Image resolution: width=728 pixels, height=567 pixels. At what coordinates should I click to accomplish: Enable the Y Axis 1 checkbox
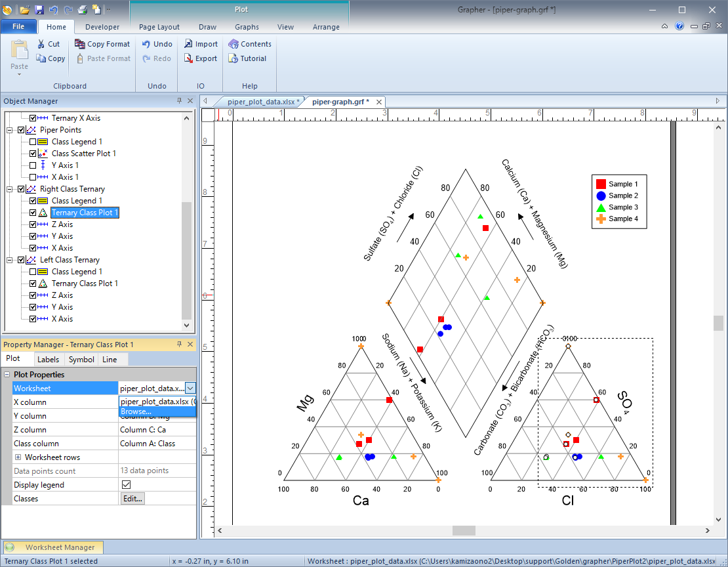click(33, 165)
